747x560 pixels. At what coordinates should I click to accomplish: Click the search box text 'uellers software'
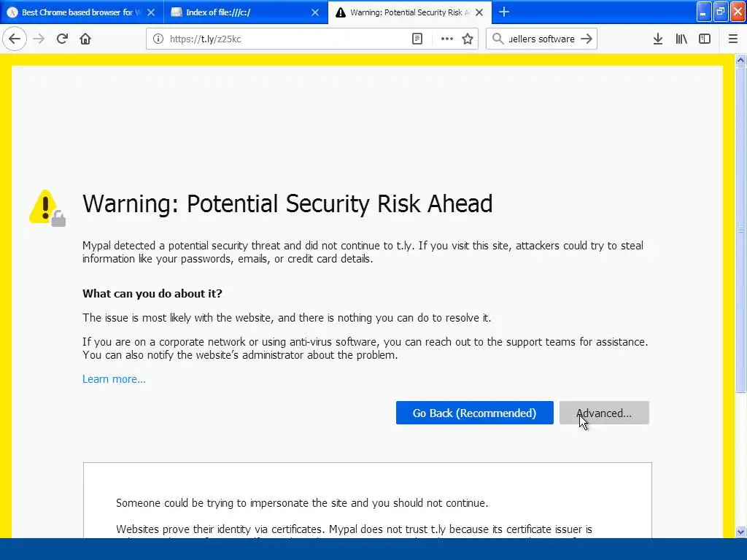click(x=542, y=39)
